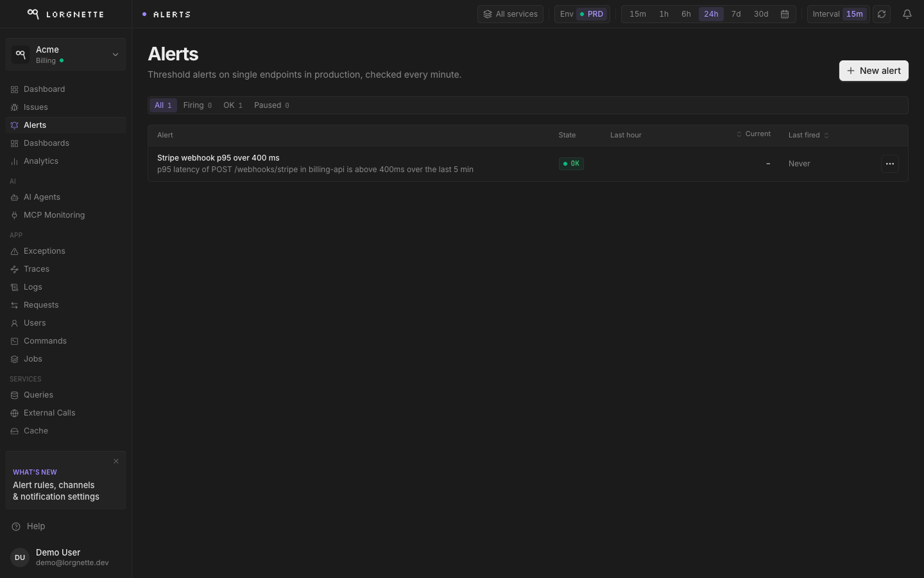This screenshot has height=578, width=924.
Task: Select the All alerts tab
Action: pos(163,105)
